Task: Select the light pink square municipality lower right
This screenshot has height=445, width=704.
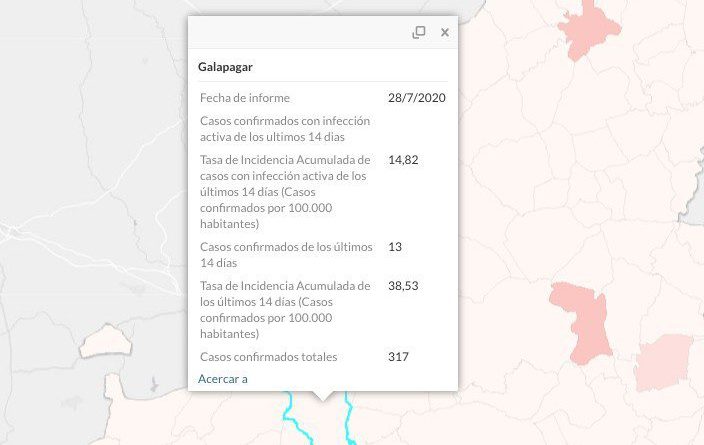Action: (663, 363)
